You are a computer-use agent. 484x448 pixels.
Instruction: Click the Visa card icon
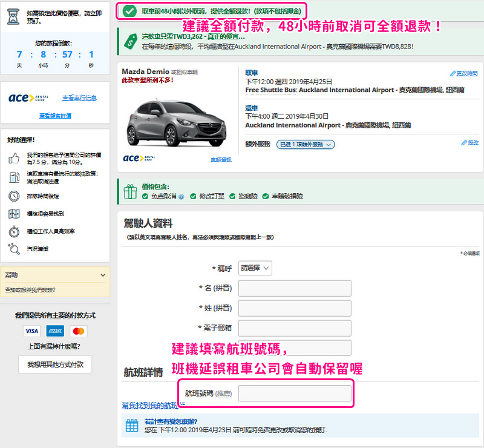click(31, 331)
